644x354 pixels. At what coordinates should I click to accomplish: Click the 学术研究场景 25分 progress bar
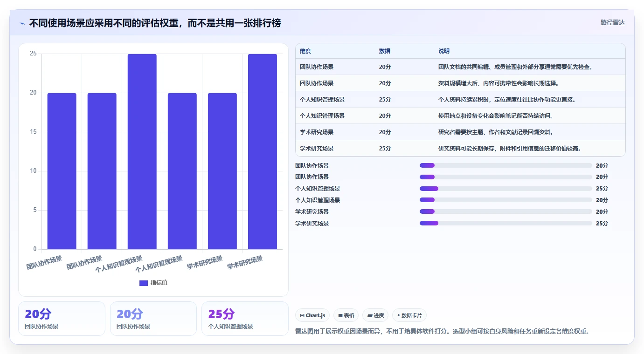[x=506, y=223]
